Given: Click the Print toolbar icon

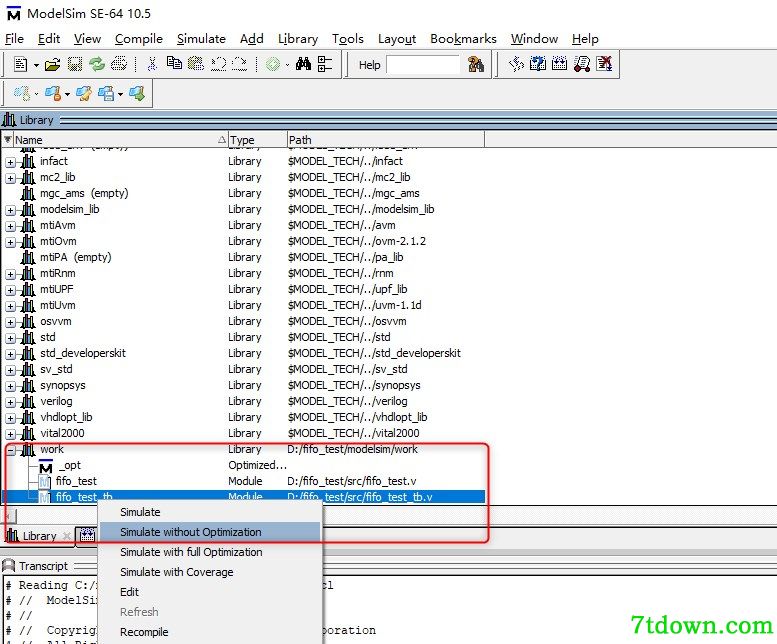Looking at the screenshot, I should 119,64.
